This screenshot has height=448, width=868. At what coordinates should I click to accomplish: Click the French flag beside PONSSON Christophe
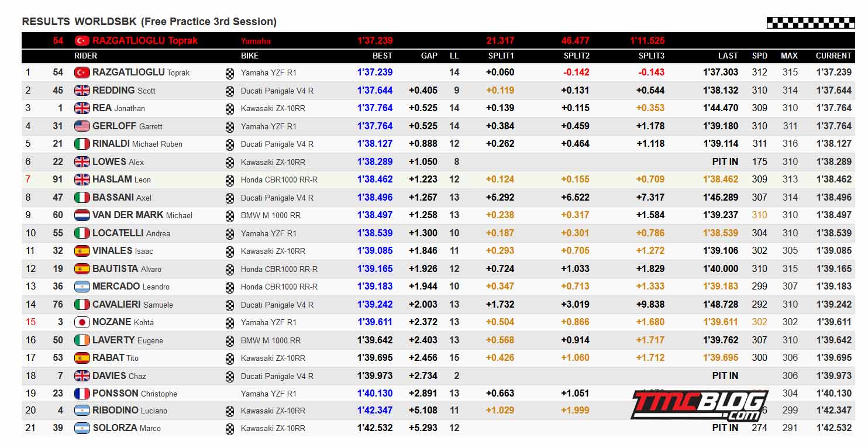click(x=82, y=394)
